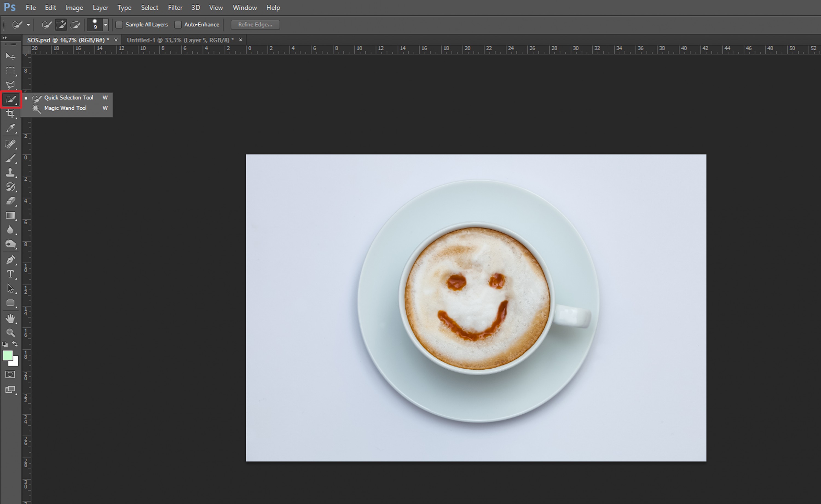Select the Pen tool
The height and width of the screenshot is (504, 821).
click(x=10, y=260)
